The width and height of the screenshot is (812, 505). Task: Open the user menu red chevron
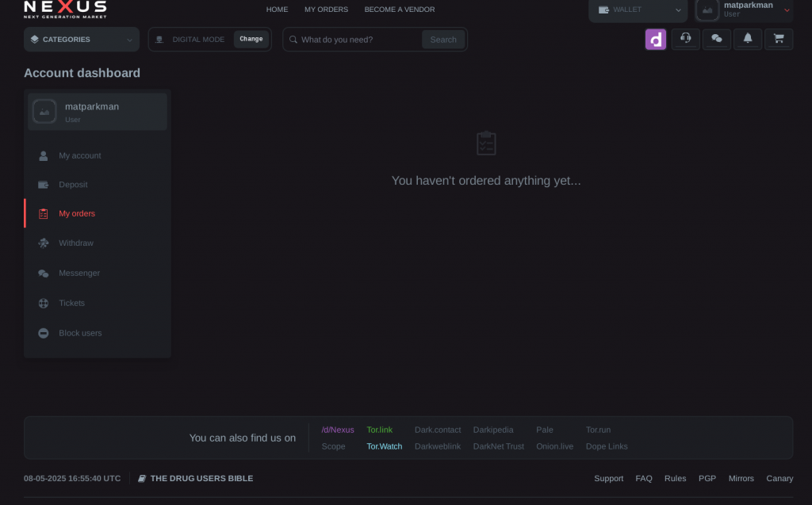click(787, 10)
